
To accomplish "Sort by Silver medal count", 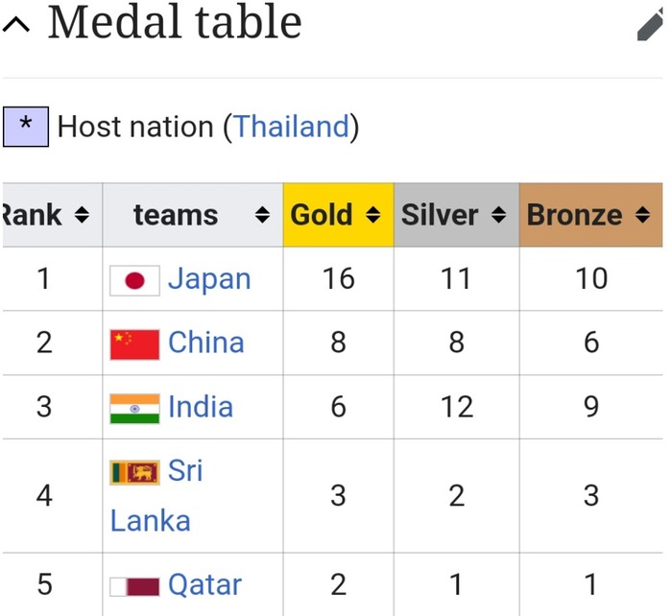I will click(x=497, y=215).
